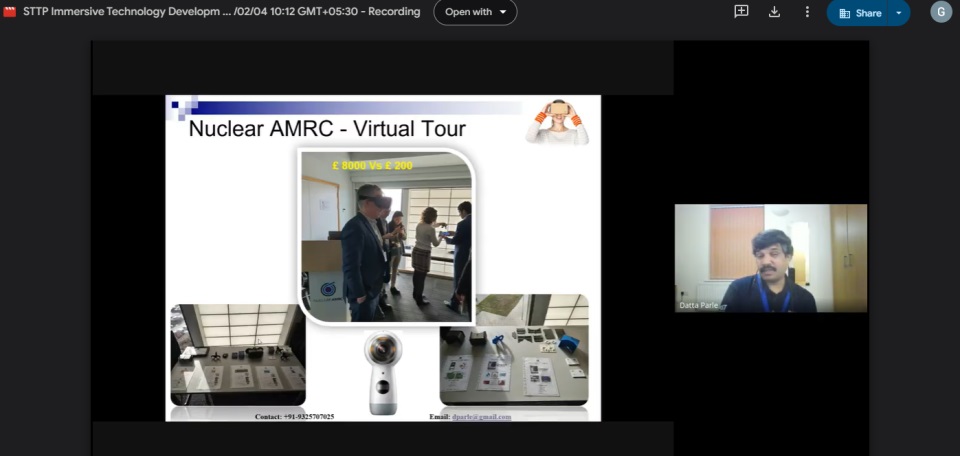Click the dparle@gmail.com email link
This screenshot has height=456, width=960.
481,417
